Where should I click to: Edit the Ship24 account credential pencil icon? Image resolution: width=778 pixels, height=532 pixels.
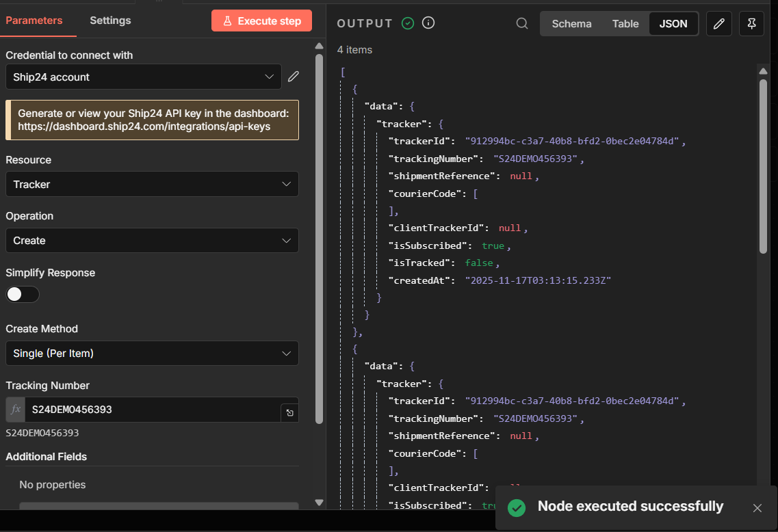pyautogui.click(x=294, y=77)
